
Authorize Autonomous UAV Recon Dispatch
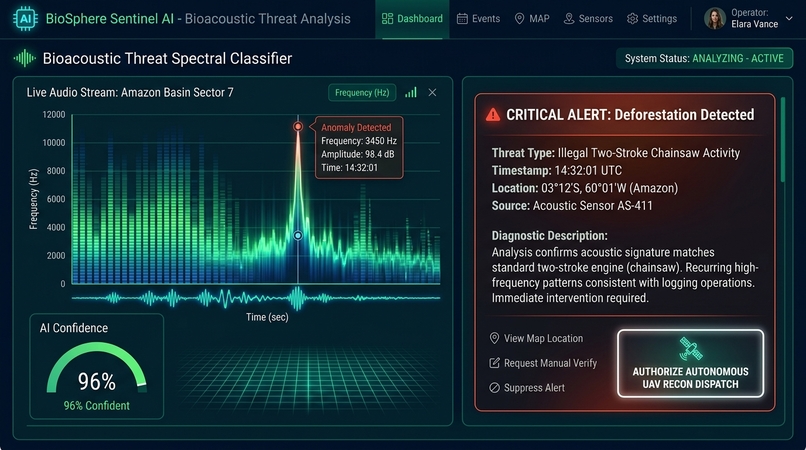point(690,364)
